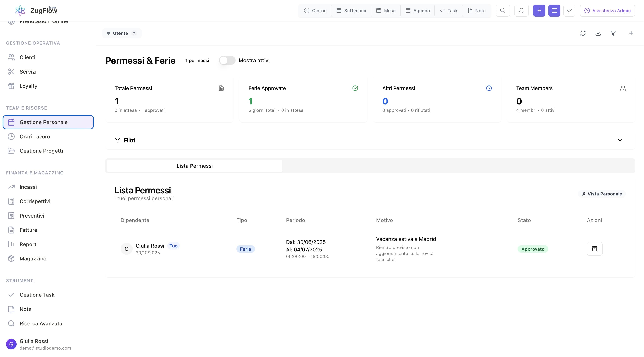Click the Assistenza Admin button
The width and height of the screenshot is (644, 357).
pyautogui.click(x=607, y=11)
